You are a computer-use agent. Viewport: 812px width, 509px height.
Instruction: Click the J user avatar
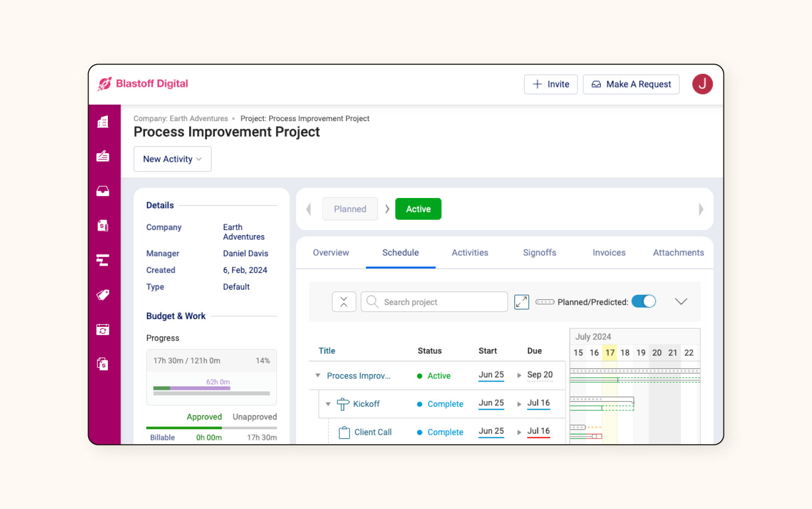(x=702, y=84)
